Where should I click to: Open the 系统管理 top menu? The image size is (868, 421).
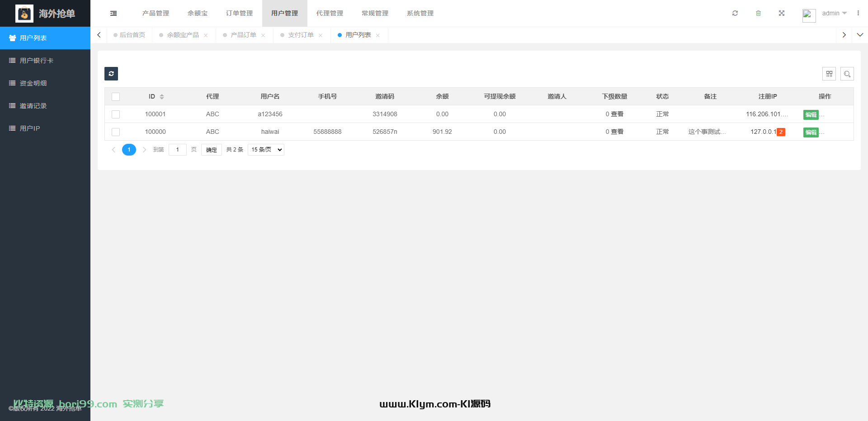(420, 13)
